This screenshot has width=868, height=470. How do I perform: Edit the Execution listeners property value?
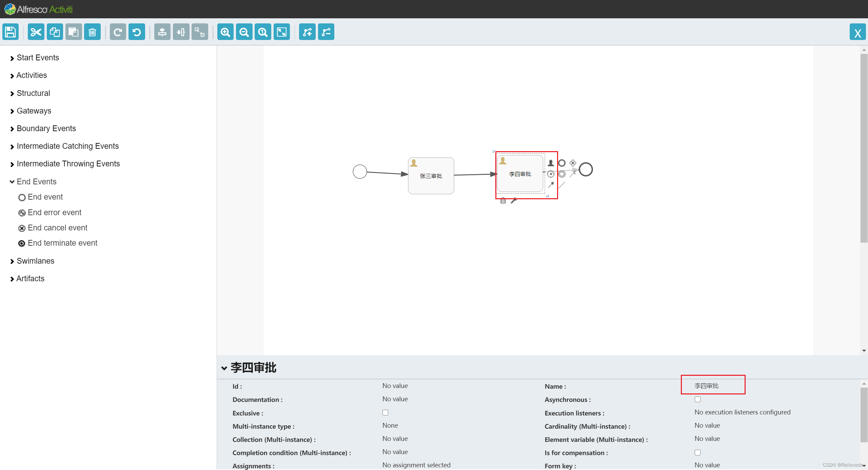742,412
